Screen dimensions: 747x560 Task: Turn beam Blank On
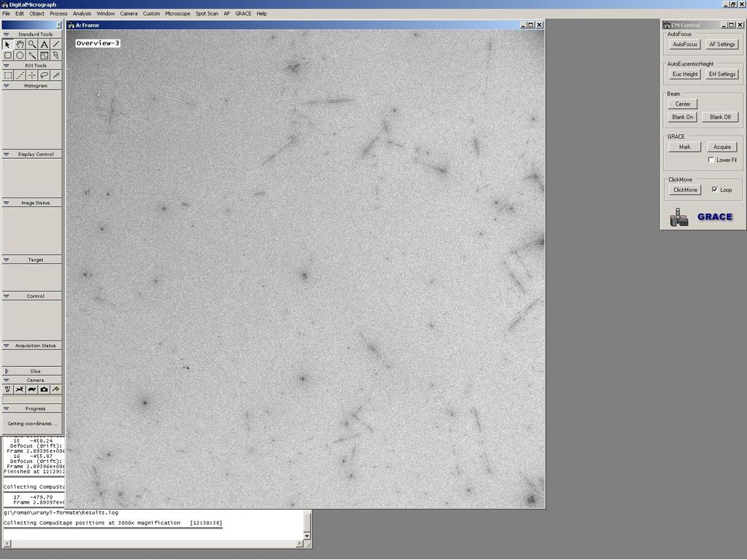(683, 117)
